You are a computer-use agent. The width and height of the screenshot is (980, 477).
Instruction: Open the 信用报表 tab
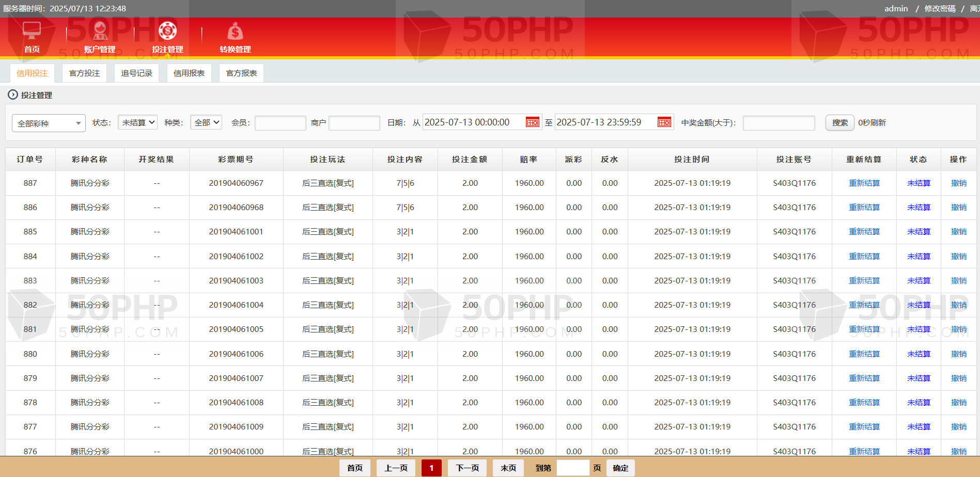pyautogui.click(x=189, y=73)
